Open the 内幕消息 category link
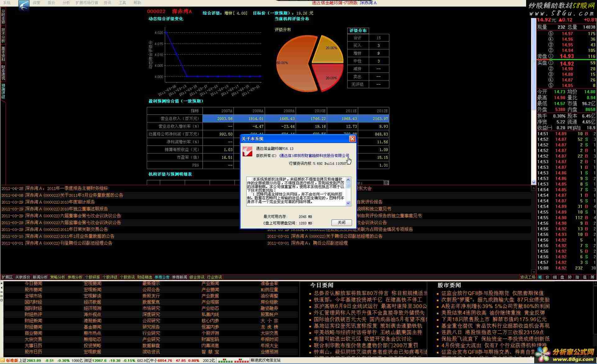The image size is (597, 364). point(210,346)
